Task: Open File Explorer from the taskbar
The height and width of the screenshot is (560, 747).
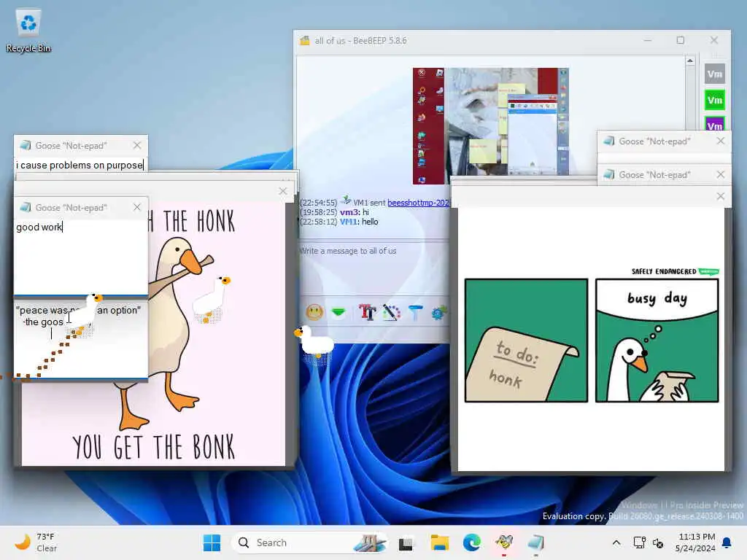Action: (439, 542)
